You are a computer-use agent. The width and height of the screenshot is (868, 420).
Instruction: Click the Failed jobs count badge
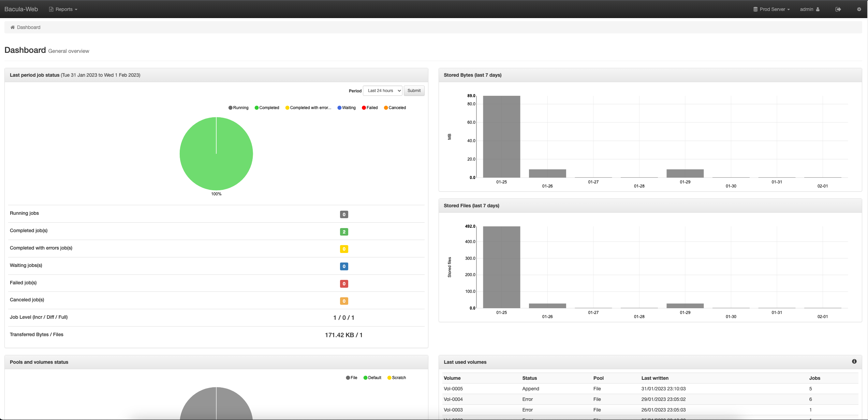coord(344,284)
